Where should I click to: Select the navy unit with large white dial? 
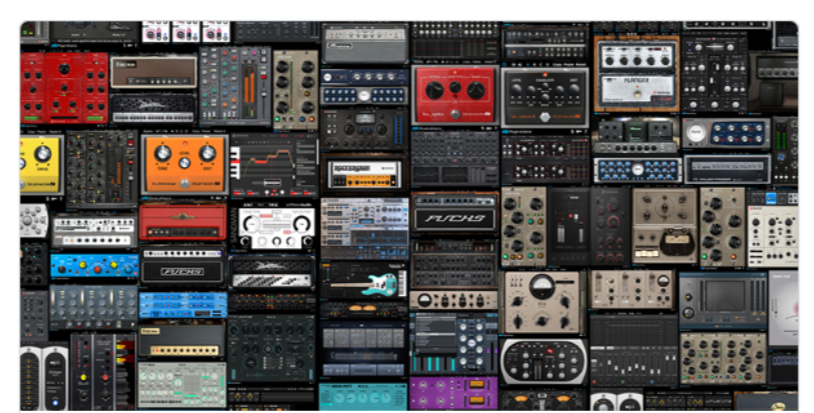click(x=726, y=133)
